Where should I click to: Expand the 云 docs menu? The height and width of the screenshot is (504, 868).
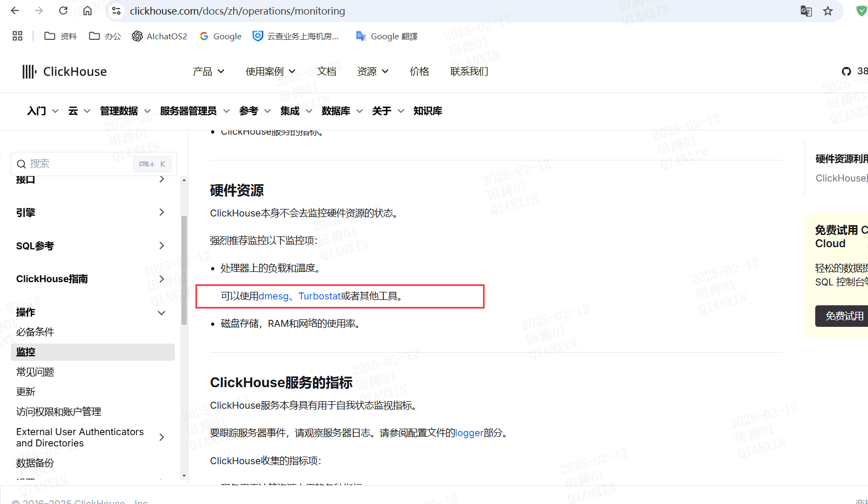[79, 111]
